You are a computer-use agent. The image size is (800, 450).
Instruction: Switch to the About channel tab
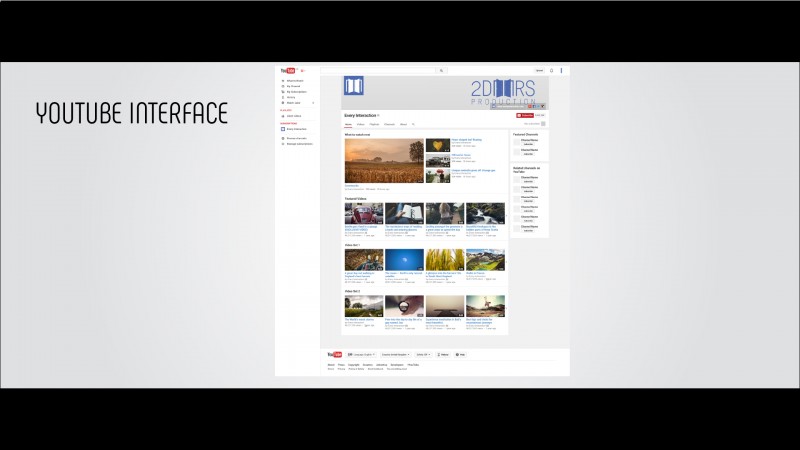coord(404,124)
